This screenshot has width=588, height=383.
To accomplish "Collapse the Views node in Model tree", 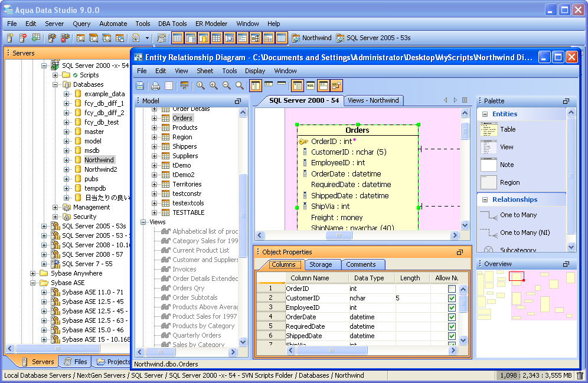I will tap(143, 222).
